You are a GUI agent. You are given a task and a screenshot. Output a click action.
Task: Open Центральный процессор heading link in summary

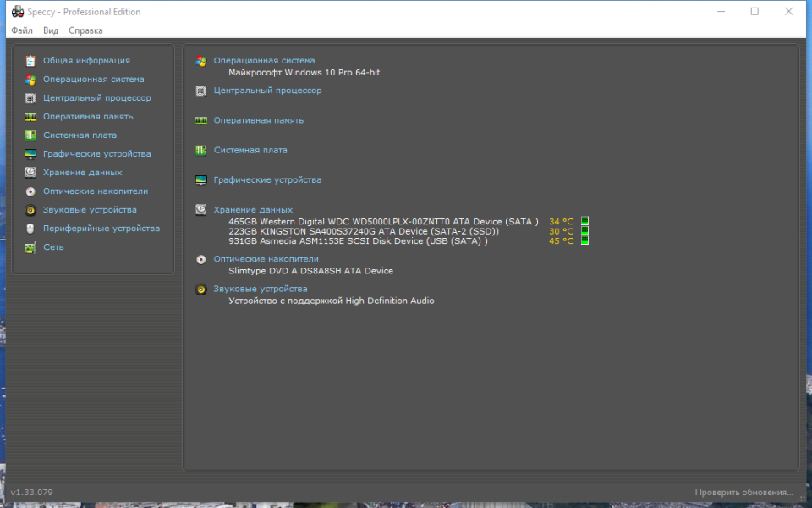point(268,91)
